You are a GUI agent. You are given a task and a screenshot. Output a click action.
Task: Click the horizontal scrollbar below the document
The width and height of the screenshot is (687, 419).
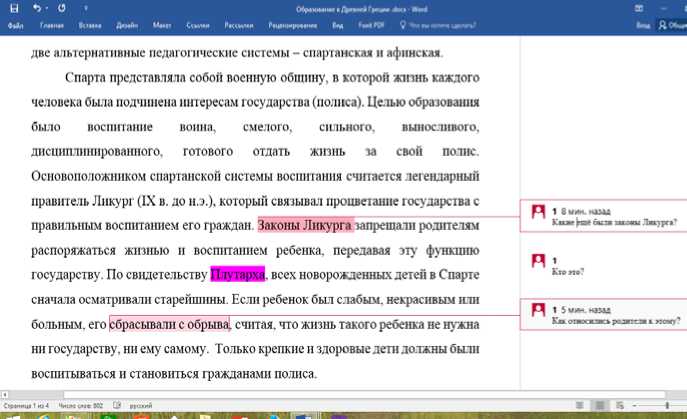(300, 394)
